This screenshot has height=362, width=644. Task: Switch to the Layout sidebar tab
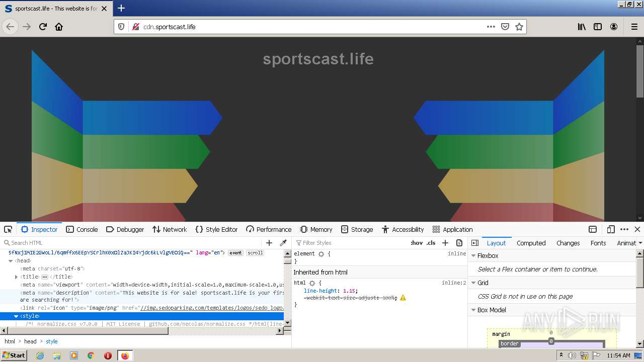click(496, 243)
